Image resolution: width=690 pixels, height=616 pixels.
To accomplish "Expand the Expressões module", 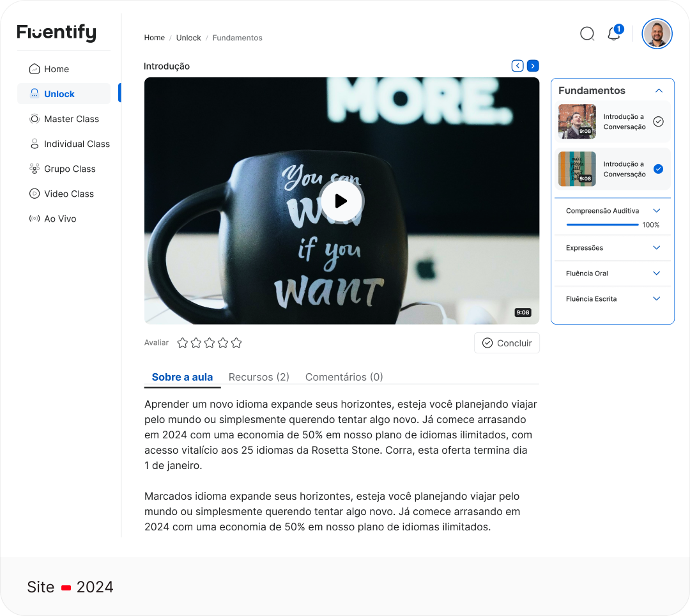I will [656, 248].
